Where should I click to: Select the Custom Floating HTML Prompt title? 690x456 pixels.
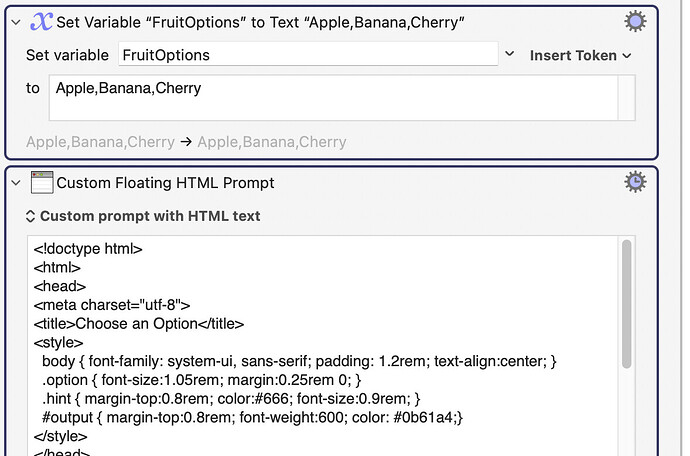tap(165, 182)
